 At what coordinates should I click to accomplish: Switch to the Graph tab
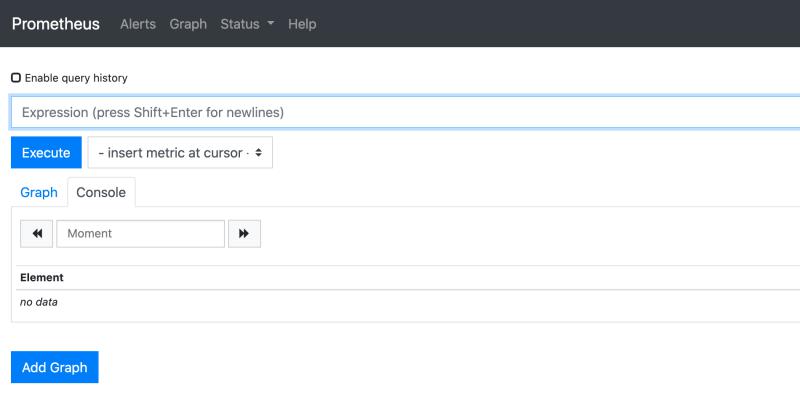tap(39, 192)
